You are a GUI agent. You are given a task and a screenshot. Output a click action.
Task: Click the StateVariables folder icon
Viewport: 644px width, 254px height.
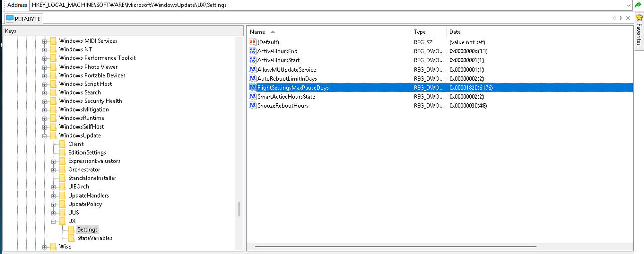71,238
